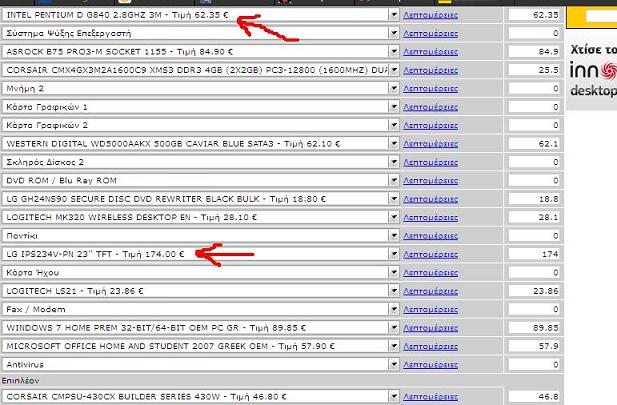Click the 25.5 price field
This screenshot has width=617, height=405.
coord(534,70)
